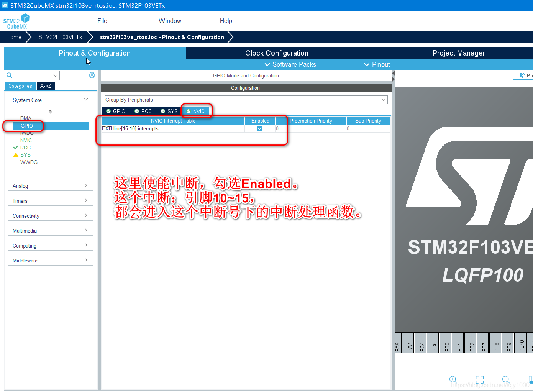Select SYS in System Core
The image size is (533, 392).
pos(25,155)
